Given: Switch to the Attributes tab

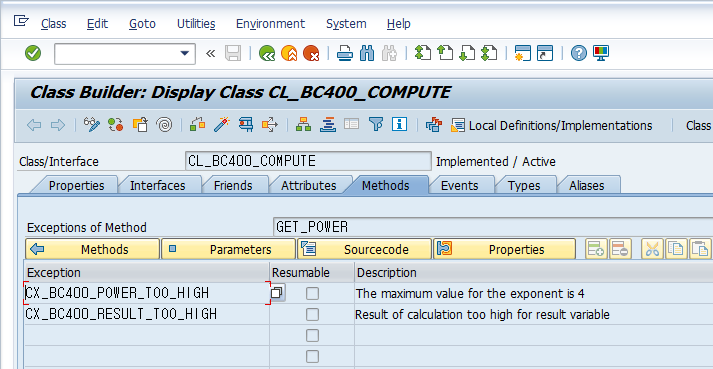Looking at the screenshot, I should (x=308, y=186).
